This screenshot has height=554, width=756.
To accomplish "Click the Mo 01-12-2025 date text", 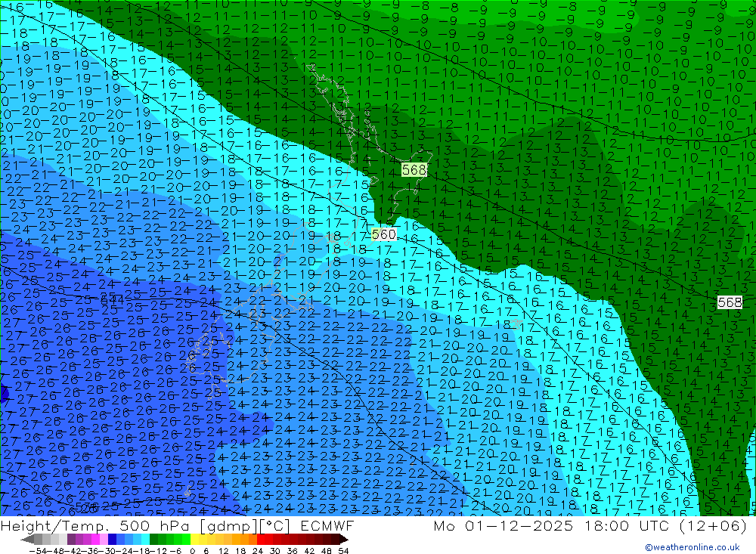I will tap(496, 526).
